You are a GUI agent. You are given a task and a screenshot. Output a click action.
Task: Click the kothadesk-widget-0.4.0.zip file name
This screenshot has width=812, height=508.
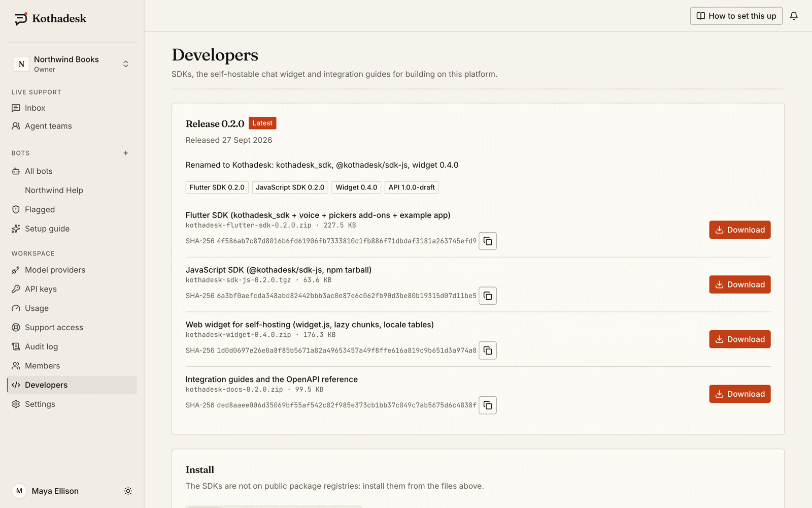pyautogui.click(x=239, y=335)
